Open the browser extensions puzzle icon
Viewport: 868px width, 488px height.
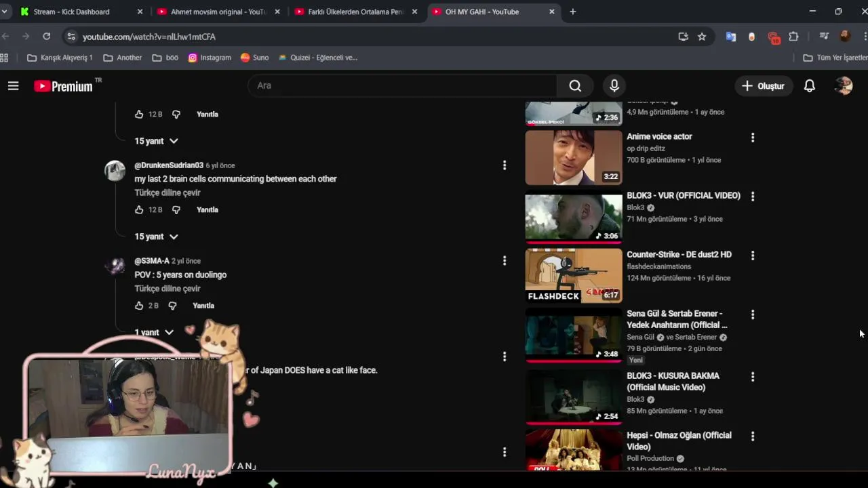tap(793, 37)
